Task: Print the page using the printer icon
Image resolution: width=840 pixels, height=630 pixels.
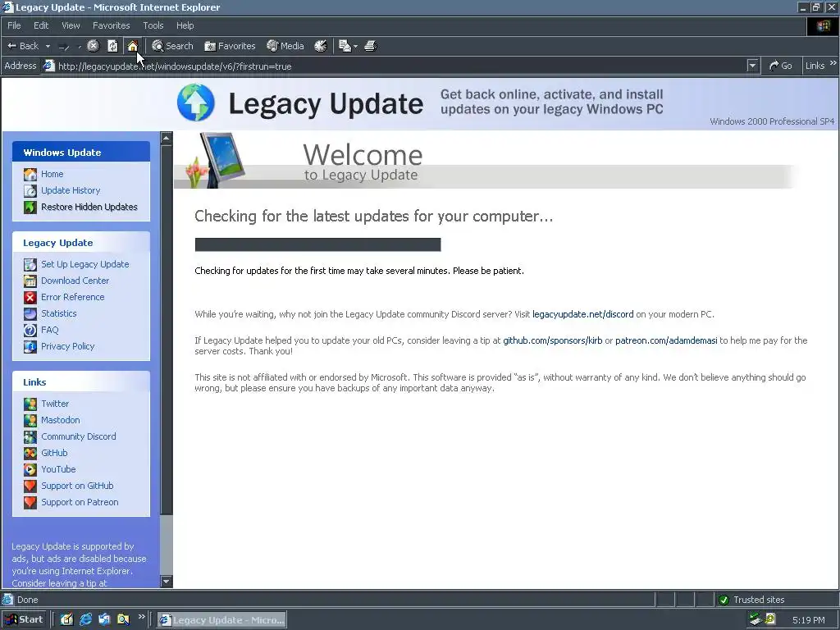Action: 371,46
